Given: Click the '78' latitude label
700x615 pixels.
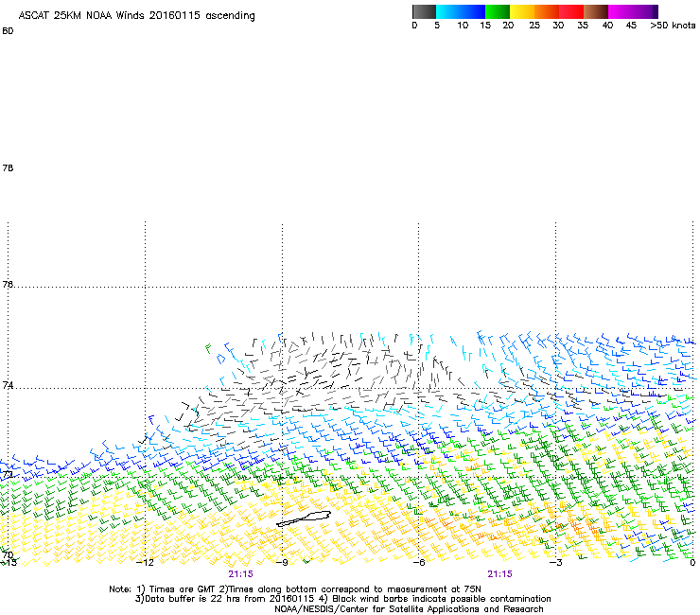Looking at the screenshot, I should (8, 167).
